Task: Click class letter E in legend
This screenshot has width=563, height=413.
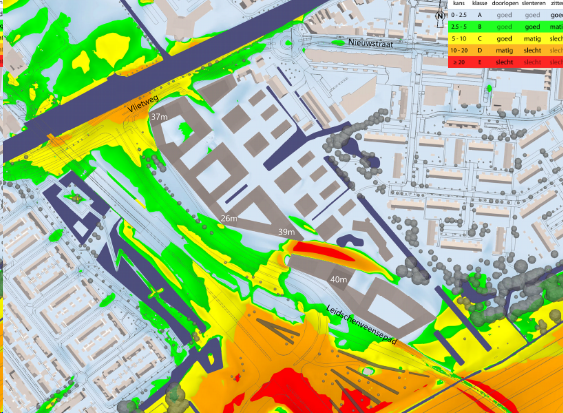Action: click(479, 62)
